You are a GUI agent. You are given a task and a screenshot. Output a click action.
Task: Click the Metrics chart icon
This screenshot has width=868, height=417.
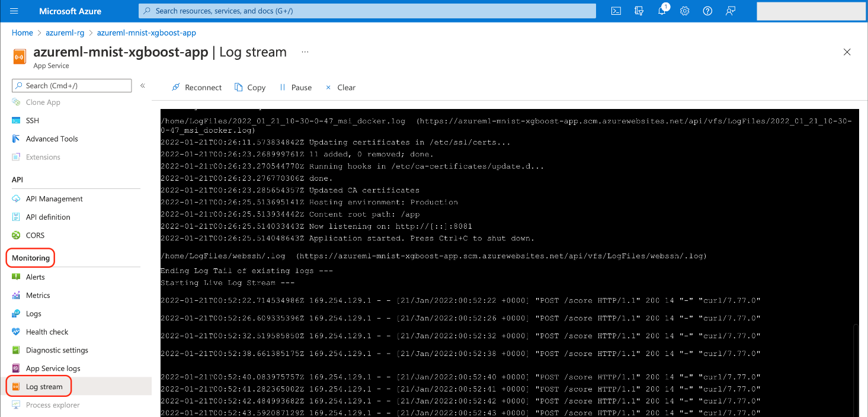click(16, 296)
